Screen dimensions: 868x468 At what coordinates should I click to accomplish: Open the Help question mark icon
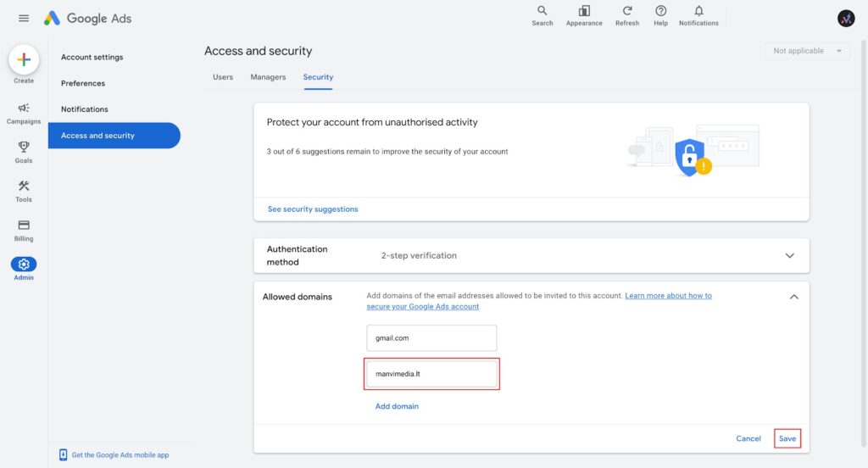click(660, 10)
